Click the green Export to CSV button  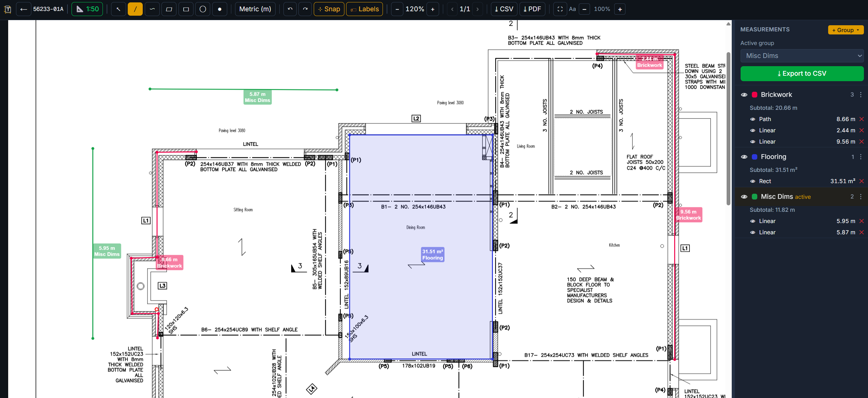coord(802,74)
